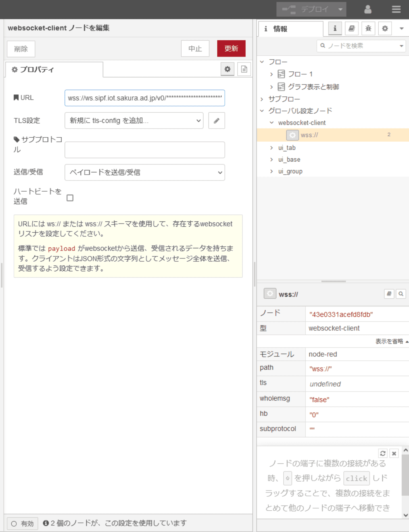Click the pencil icon to edit TLS config
The image size is (409, 532).
coord(216,121)
